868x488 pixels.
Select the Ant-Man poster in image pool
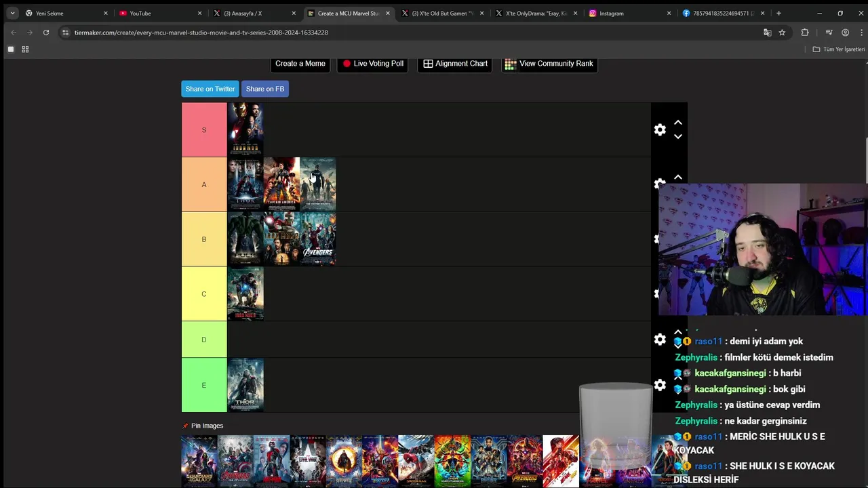tap(271, 462)
